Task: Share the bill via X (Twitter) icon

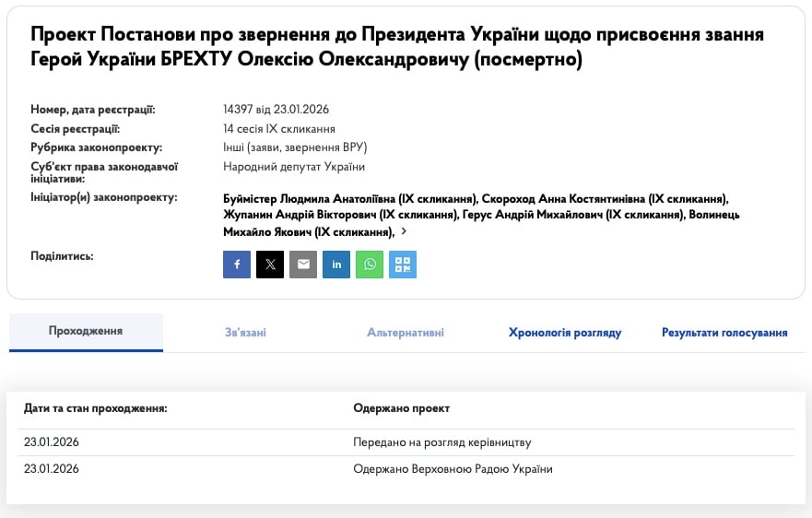Action: pos(270,265)
